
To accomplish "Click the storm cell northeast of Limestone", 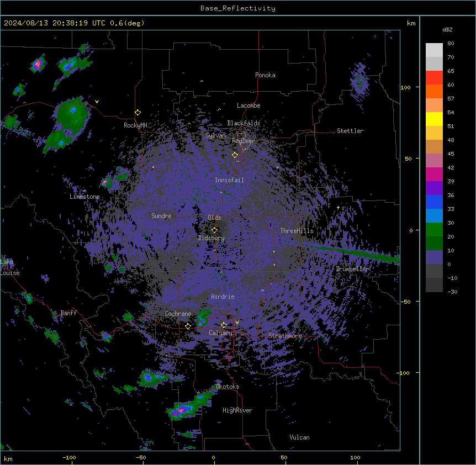I will pyautogui.click(x=105, y=182).
